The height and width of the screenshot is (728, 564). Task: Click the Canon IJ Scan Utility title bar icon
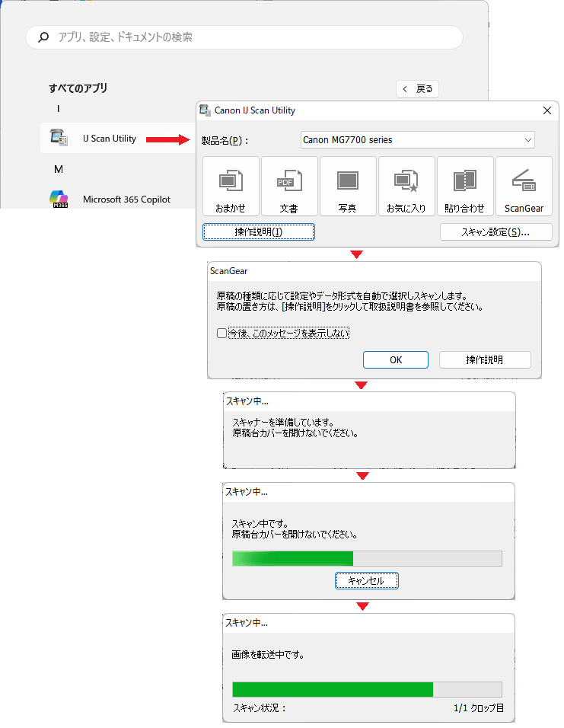205,110
